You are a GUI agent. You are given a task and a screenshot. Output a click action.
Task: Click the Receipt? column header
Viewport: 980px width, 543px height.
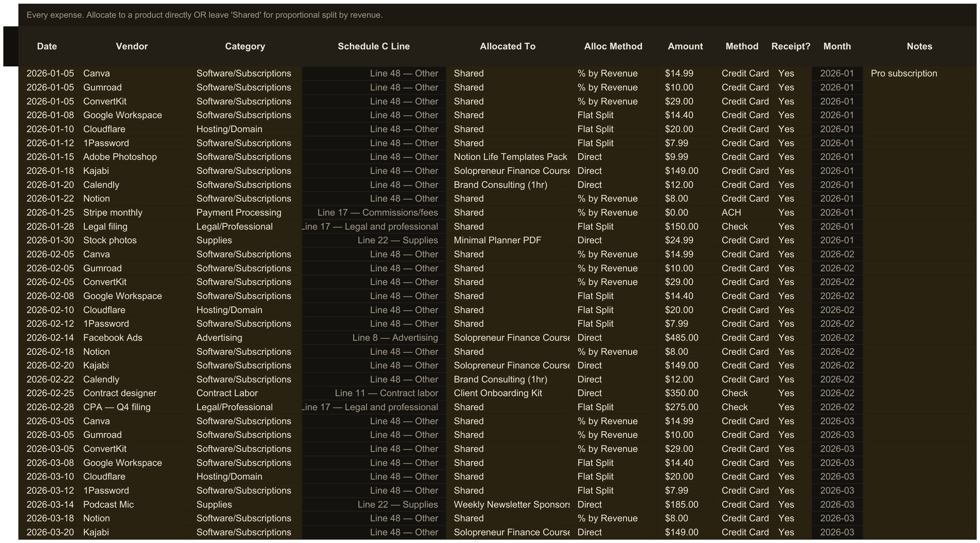click(791, 46)
